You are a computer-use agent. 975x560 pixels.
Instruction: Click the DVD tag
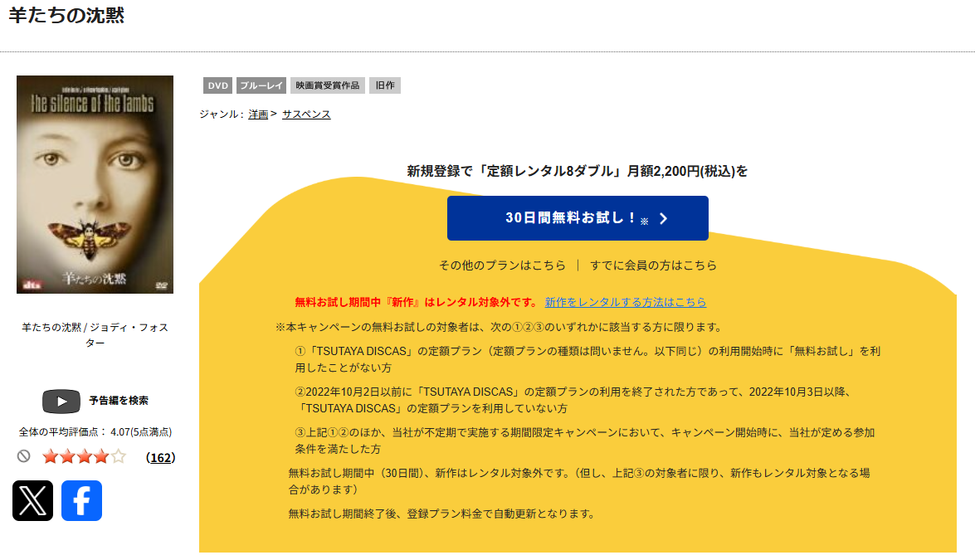[217, 85]
